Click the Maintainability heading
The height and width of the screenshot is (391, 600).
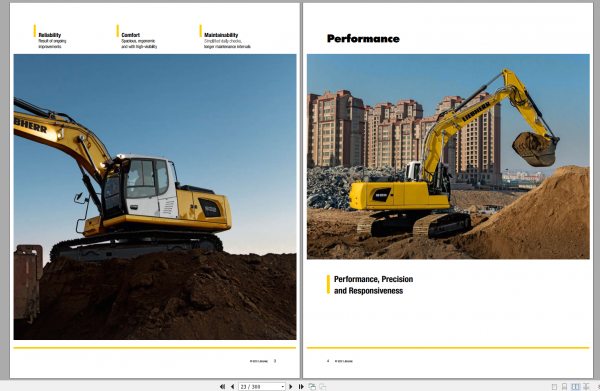click(221, 35)
